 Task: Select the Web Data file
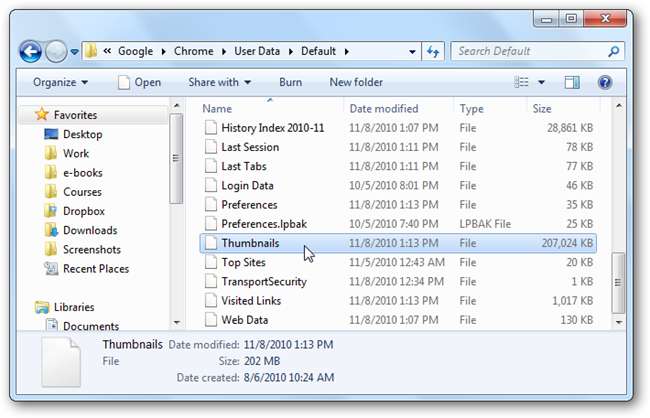pos(398,320)
